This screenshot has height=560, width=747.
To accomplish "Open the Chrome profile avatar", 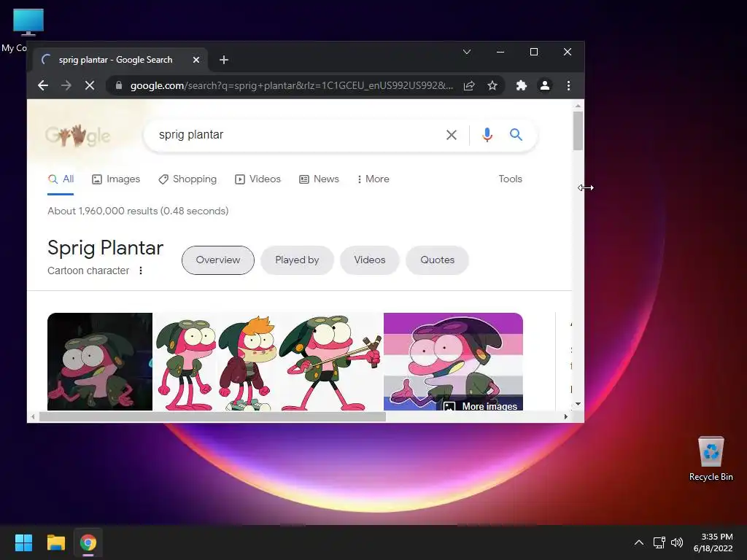I will tap(544, 86).
